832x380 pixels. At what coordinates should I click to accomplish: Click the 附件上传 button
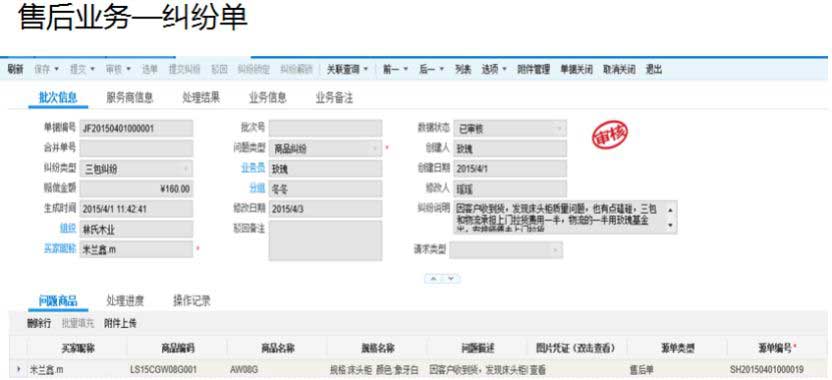tap(120, 323)
